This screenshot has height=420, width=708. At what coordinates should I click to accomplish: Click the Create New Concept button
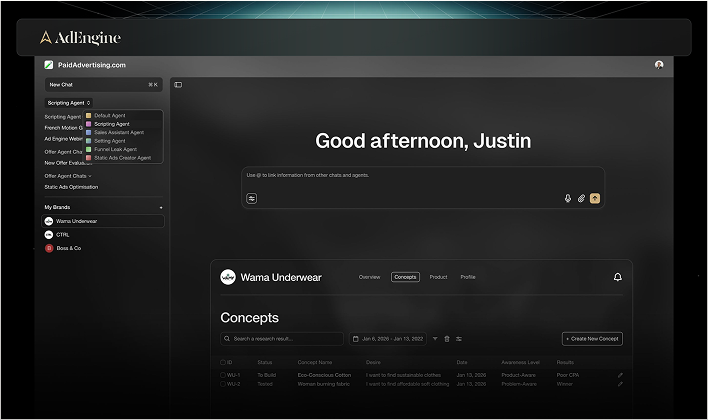pyautogui.click(x=592, y=339)
